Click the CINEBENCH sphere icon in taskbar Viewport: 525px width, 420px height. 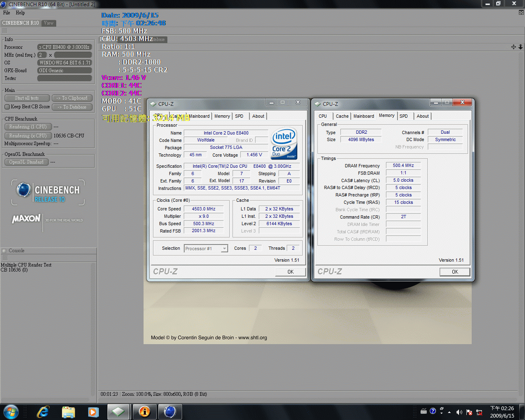point(170,411)
